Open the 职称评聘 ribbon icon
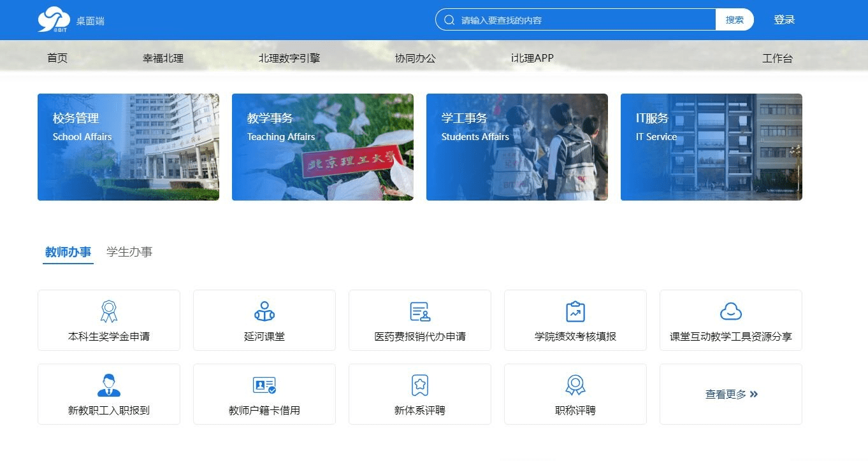 click(575, 385)
